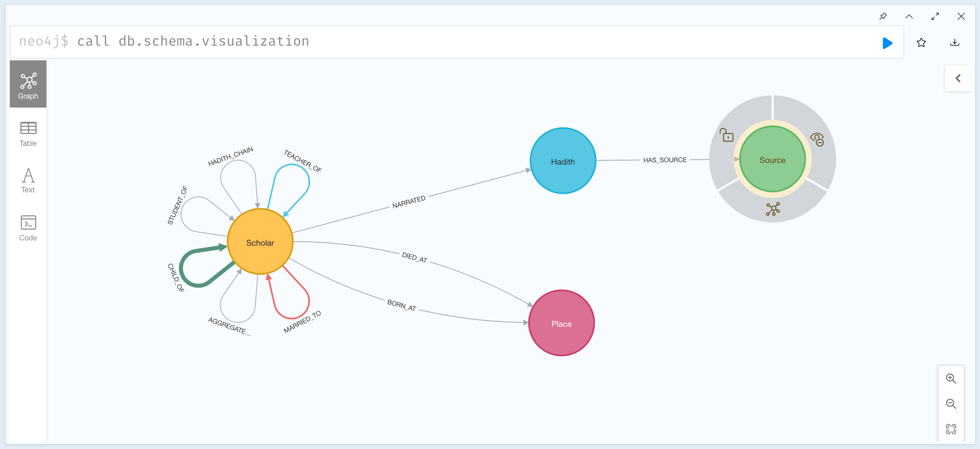Switch to Text view
This screenshot has height=449, width=980.
click(x=28, y=180)
